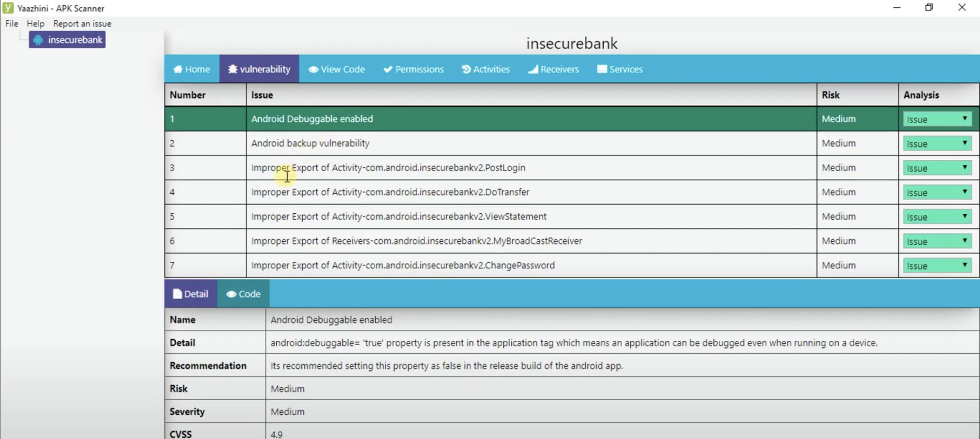The width and height of the screenshot is (980, 439).
Task: Switch to the Code tab in details panel
Action: pyautogui.click(x=244, y=294)
